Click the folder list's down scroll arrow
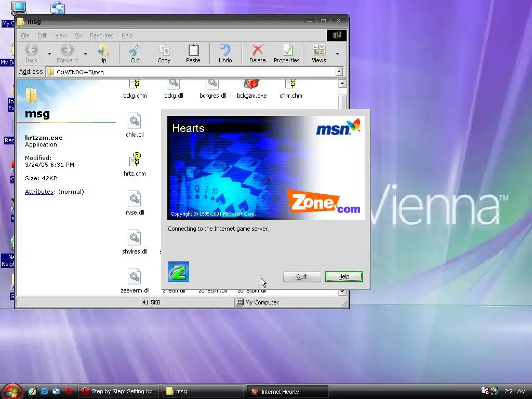Viewport: 532px width, 399px height. click(342, 292)
